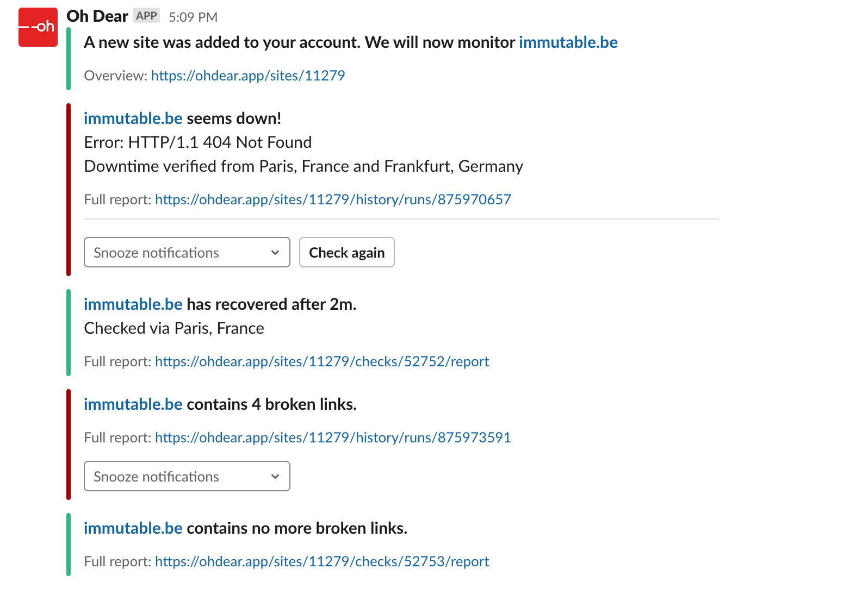Open the fixed links report checks/52753
The image size is (868, 600).
click(322, 561)
